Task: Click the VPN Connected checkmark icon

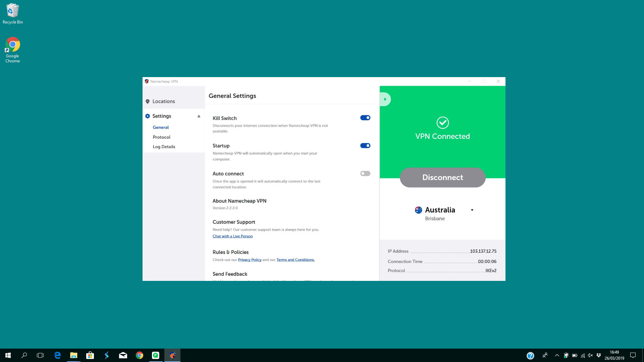Action: tap(442, 123)
